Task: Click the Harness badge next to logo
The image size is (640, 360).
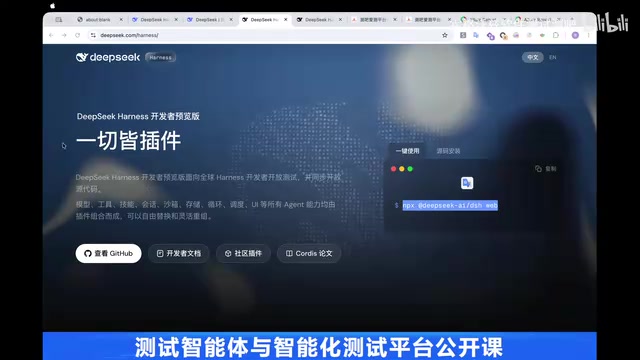Action: click(160, 58)
